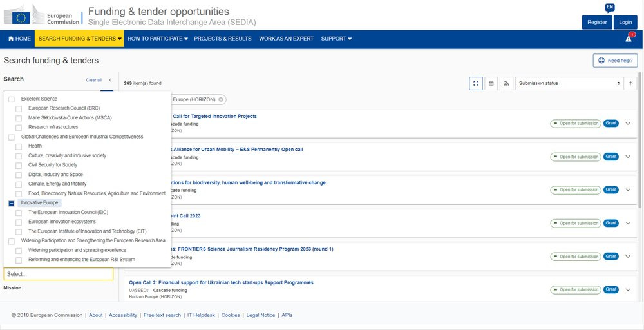The width and height of the screenshot is (644, 330).
Task: Check Widening Participation and Strengthening ERA
Action: 12,241
